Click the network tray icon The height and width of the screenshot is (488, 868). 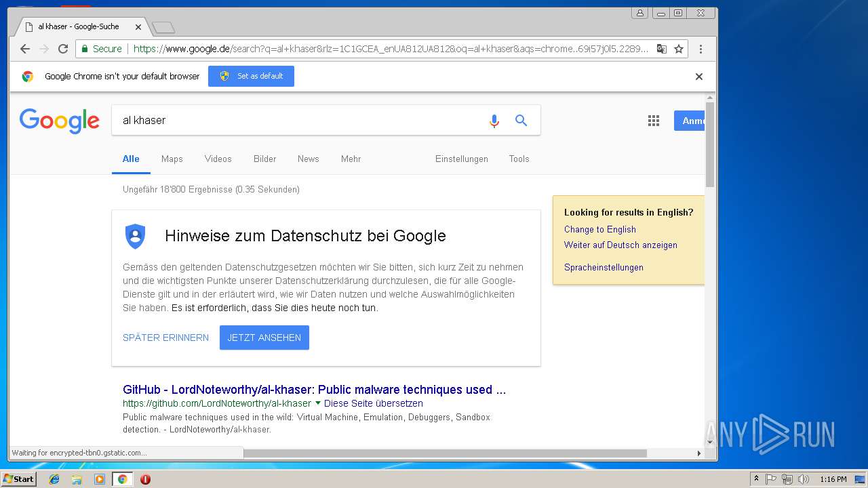point(787,479)
